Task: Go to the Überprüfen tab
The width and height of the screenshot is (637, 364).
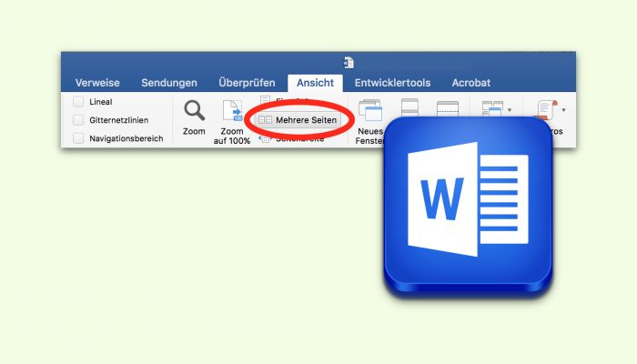Action: (247, 83)
